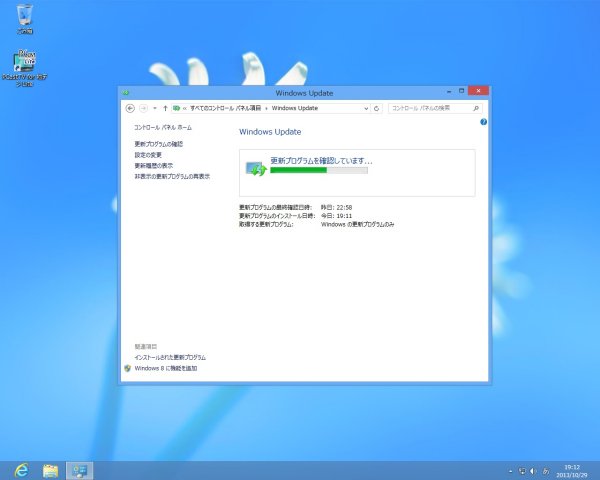Click the window title bar system icon

pos(126,93)
